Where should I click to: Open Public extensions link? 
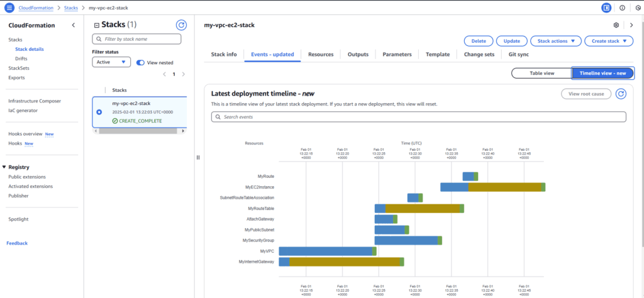[x=27, y=177]
